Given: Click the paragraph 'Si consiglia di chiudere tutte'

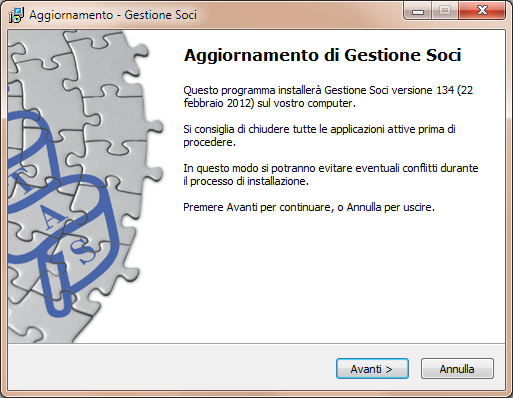Looking at the screenshot, I should point(319,136).
